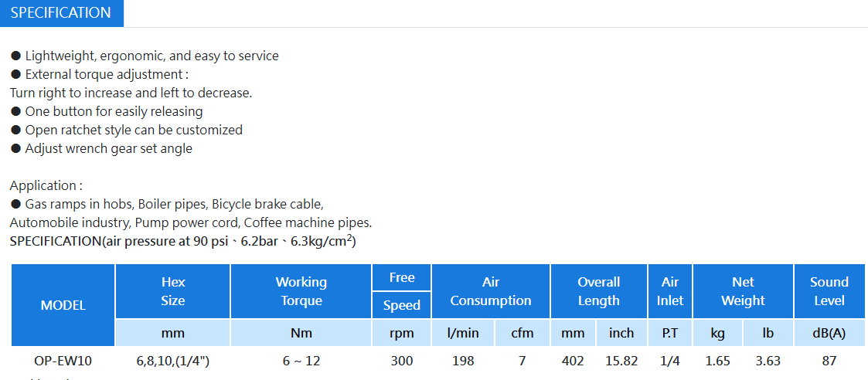
Task: Click the bullet before "One button for easily releasing"
Action: [x=16, y=112]
